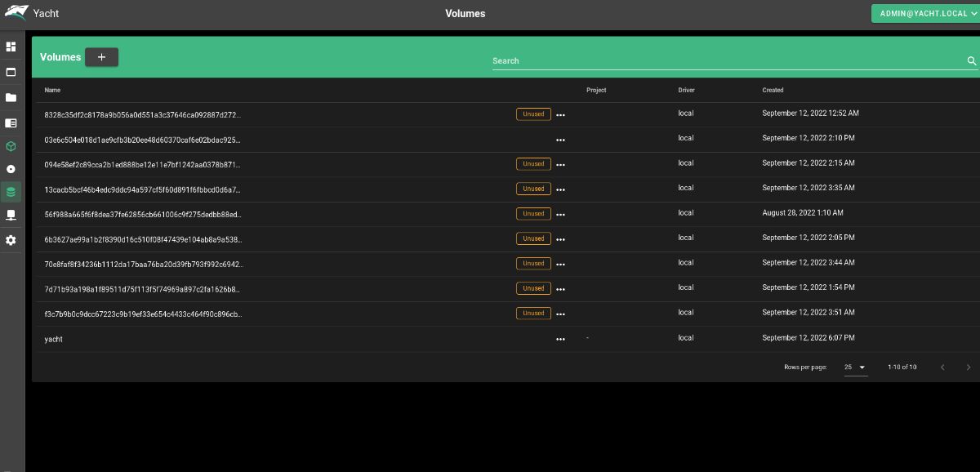This screenshot has height=472, width=980.
Task: Go to next page with the right chevron
Action: [969, 367]
